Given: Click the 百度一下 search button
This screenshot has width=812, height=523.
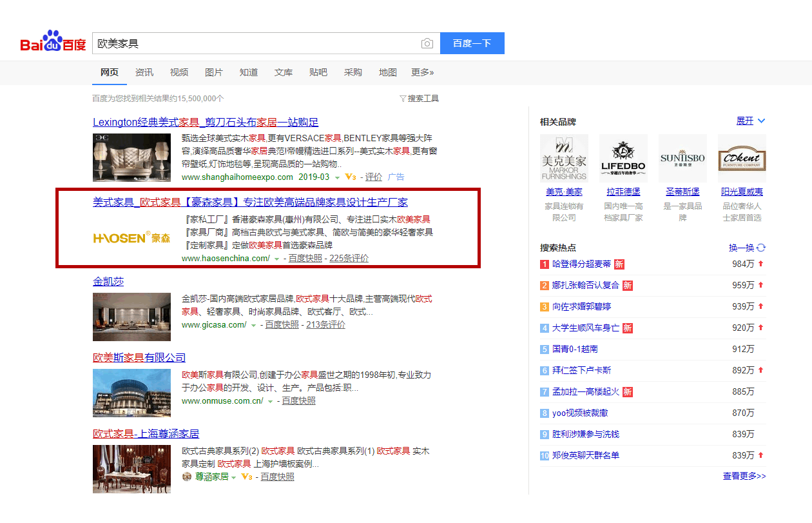Looking at the screenshot, I should (472, 43).
